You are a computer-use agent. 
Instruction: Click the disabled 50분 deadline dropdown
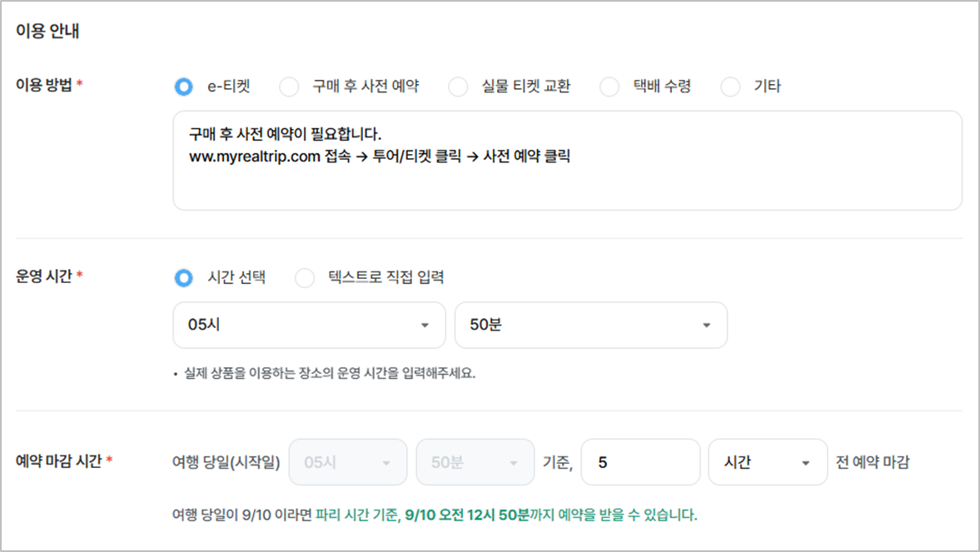[475, 462]
